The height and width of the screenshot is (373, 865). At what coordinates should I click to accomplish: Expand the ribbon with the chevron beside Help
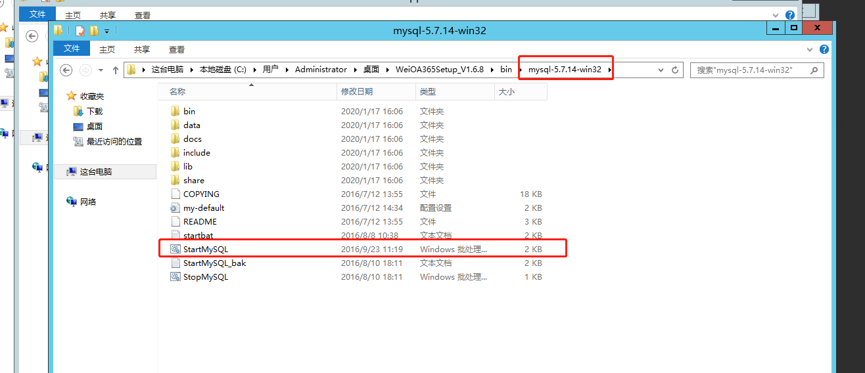[x=810, y=49]
